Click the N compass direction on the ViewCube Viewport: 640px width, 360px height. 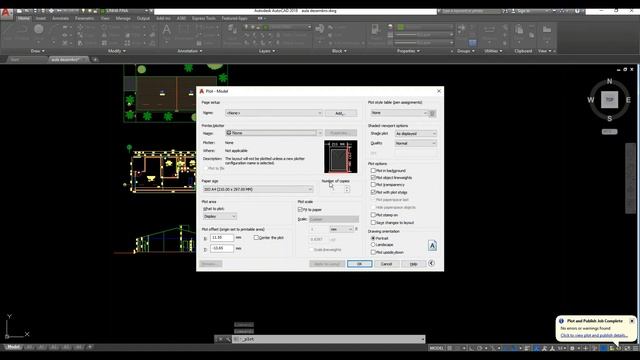(x=609, y=81)
